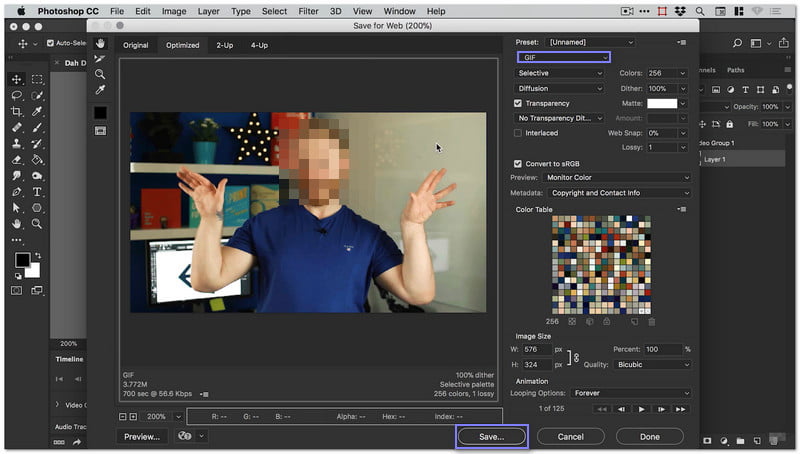Viewport: 800px width, 454px height.
Task: Open the Color Table panel menu
Action: [x=682, y=209]
